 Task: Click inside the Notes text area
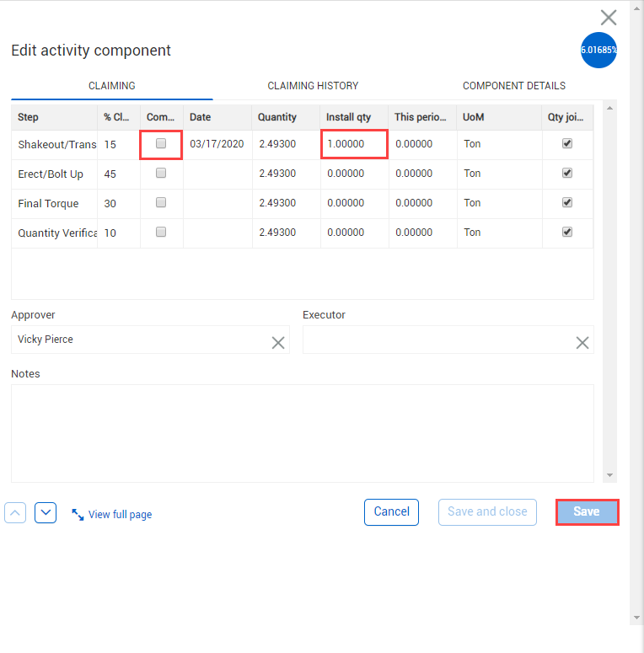pyautogui.click(x=302, y=433)
